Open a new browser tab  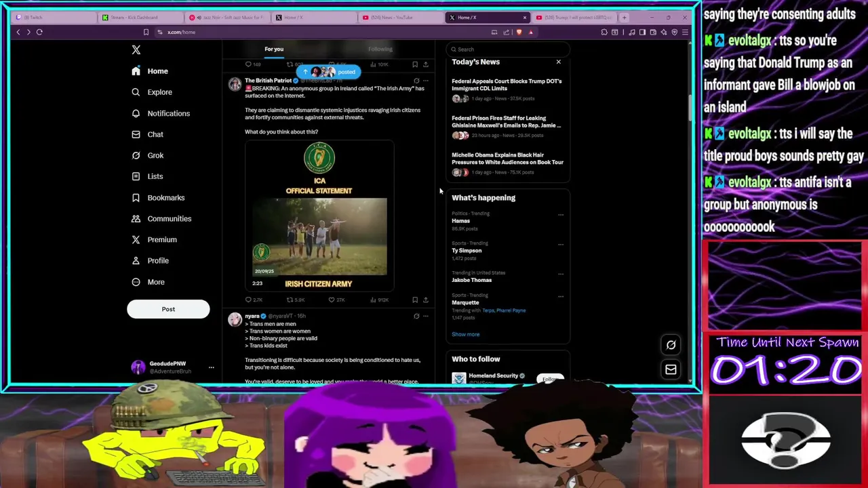(x=624, y=18)
